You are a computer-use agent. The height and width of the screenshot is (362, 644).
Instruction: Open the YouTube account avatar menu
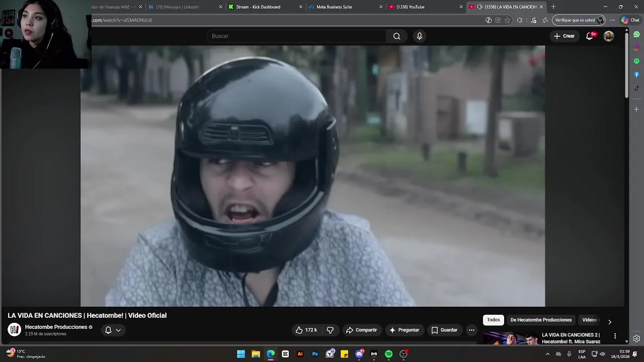[x=609, y=36]
